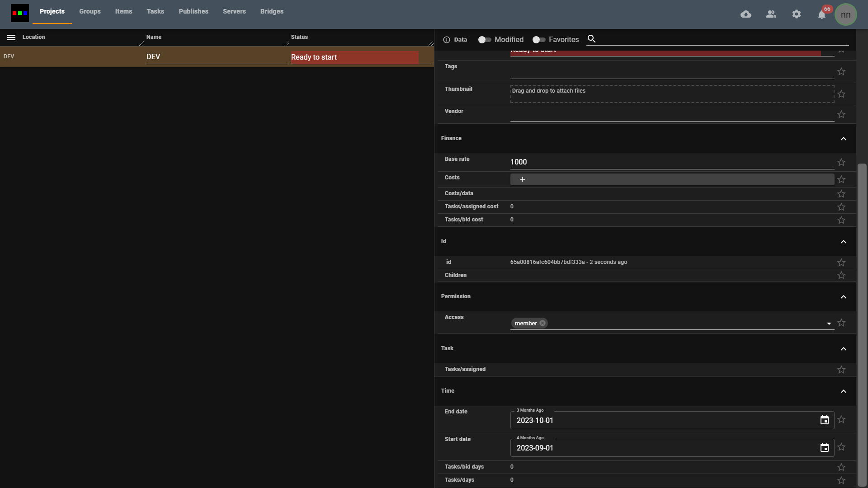Click the cloud download icon
This screenshot has height=488, width=868.
746,14
